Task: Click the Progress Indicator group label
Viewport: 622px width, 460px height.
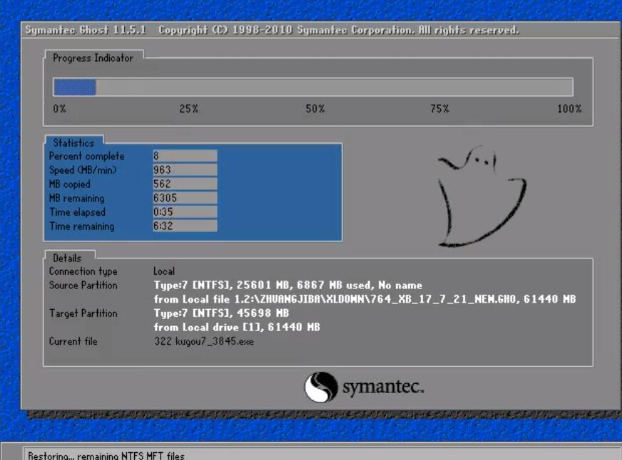Action: click(x=92, y=58)
